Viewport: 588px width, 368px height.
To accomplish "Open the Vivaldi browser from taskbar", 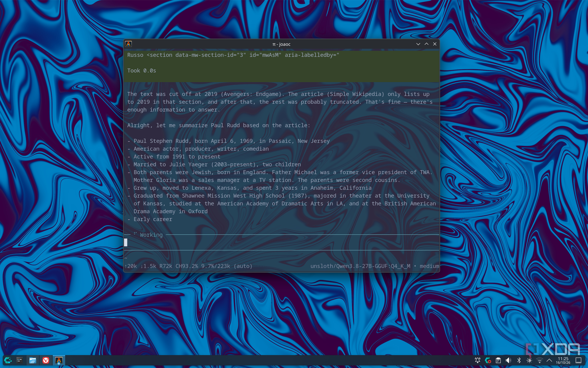I will [x=46, y=360].
